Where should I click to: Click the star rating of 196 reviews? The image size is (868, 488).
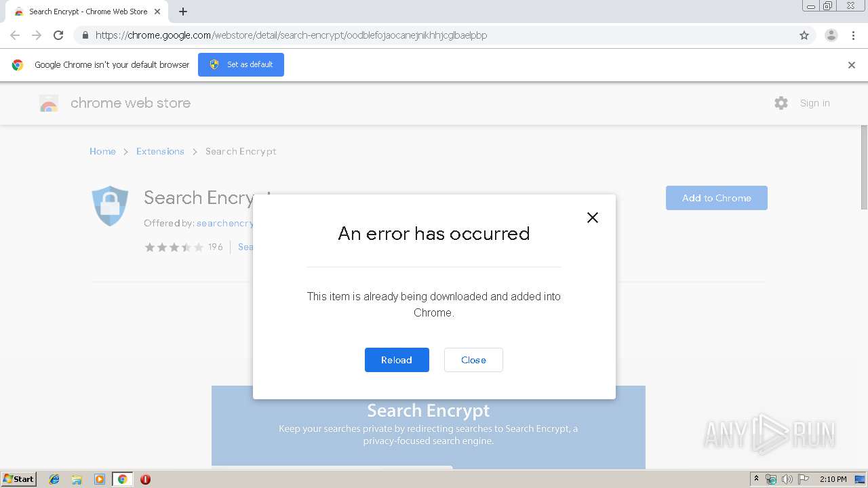[x=174, y=247]
